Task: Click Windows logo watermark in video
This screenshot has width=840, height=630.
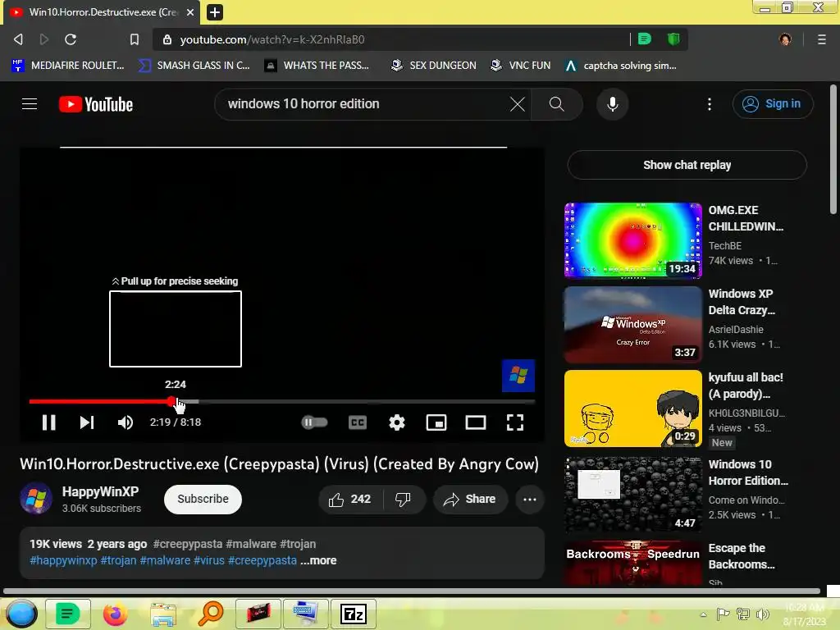Action: (518, 376)
